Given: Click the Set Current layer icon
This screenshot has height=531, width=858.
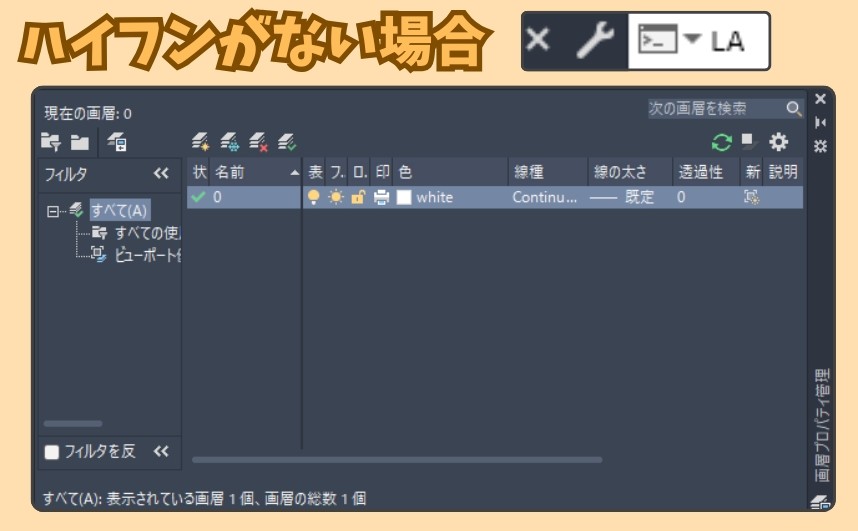Looking at the screenshot, I should point(287,142).
